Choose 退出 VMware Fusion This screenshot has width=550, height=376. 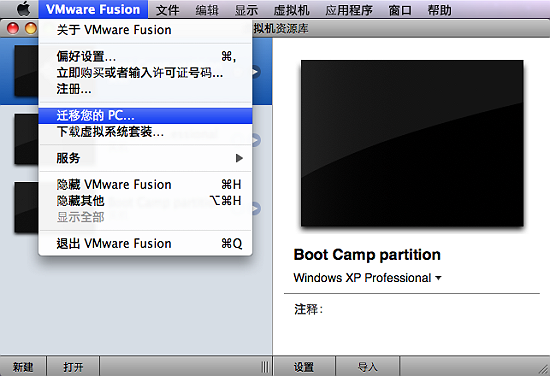tap(145, 243)
